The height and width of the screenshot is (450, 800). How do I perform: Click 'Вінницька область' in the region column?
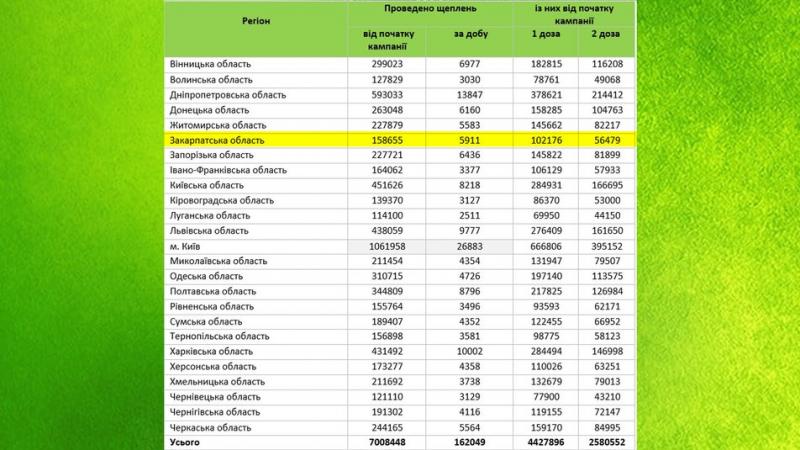pos(210,63)
